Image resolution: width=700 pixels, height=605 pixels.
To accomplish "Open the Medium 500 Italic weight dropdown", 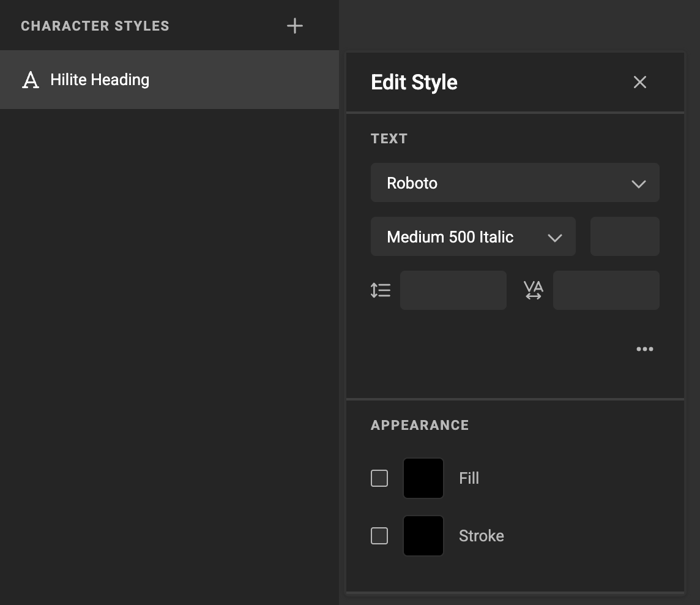I will tap(473, 236).
